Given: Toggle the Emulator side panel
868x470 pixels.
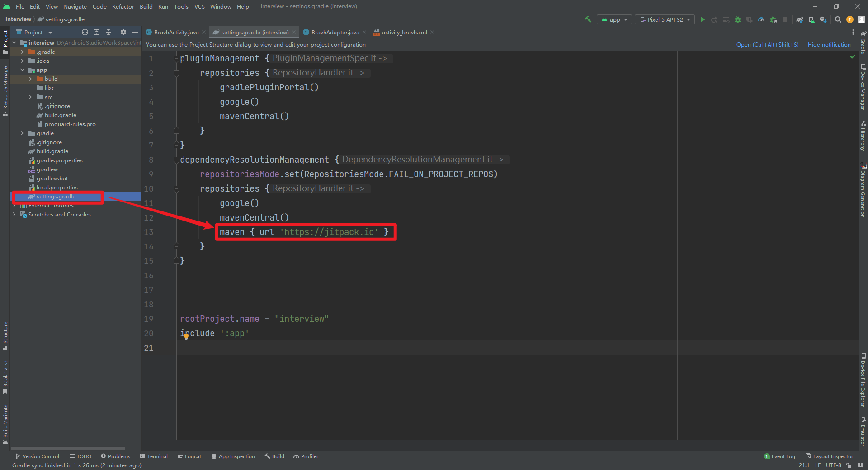Looking at the screenshot, I should pyautogui.click(x=863, y=431).
